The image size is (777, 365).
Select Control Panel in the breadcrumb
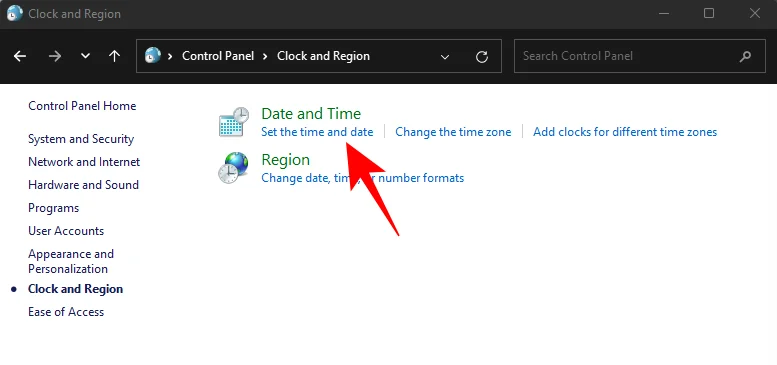point(218,56)
